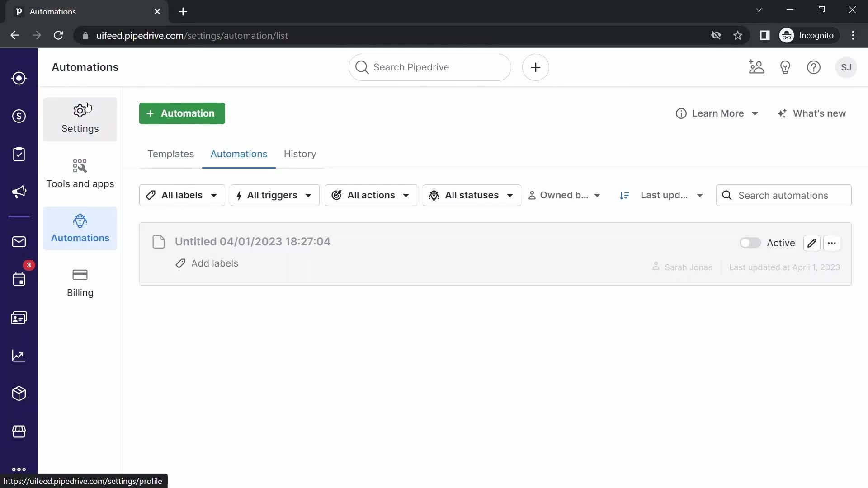Open Activities calendar icon with badge

(19, 279)
